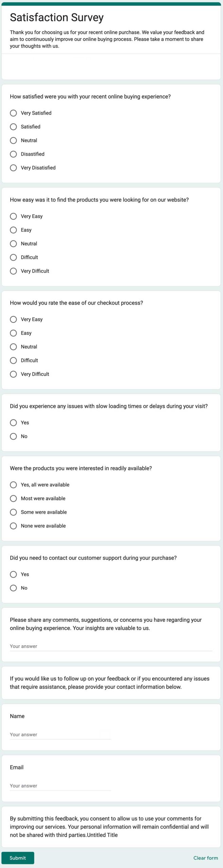Click the comments and suggestions answer field
Viewport: 223px width, 868px height.
click(111, 646)
